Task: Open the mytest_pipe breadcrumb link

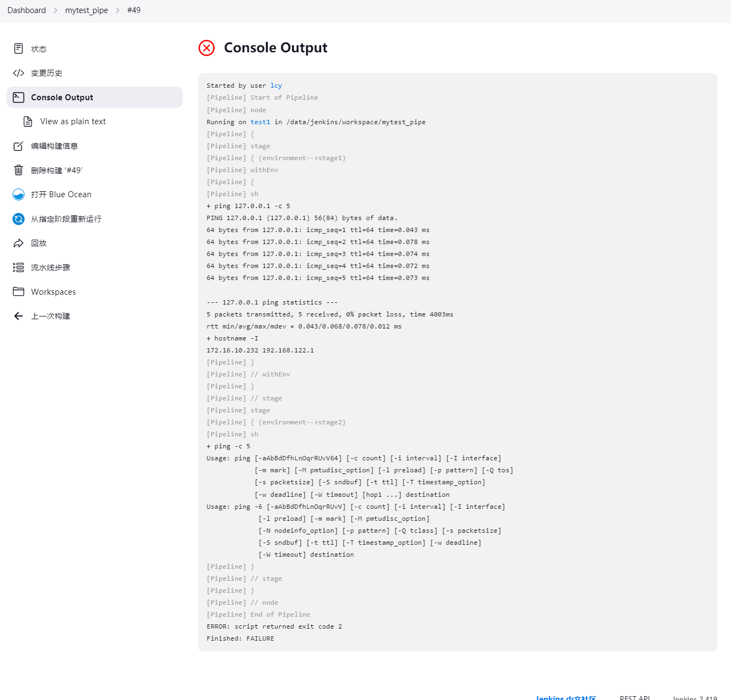Action: pos(87,10)
